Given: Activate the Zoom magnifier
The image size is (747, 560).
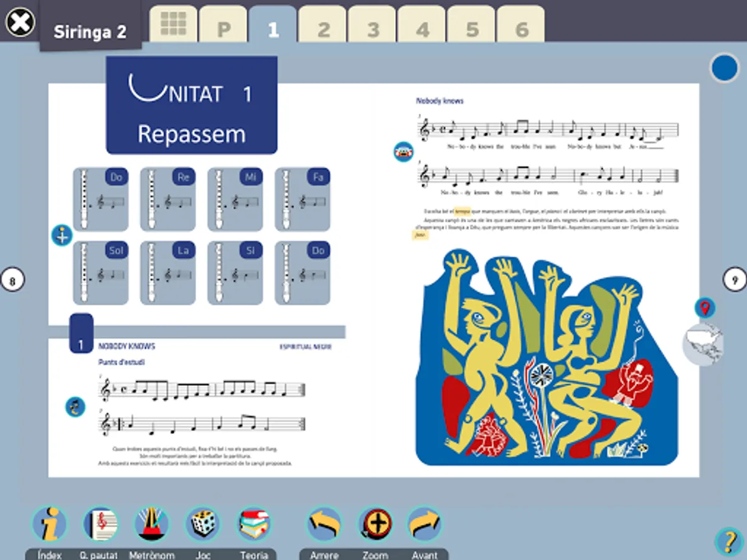Looking at the screenshot, I should click(375, 525).
